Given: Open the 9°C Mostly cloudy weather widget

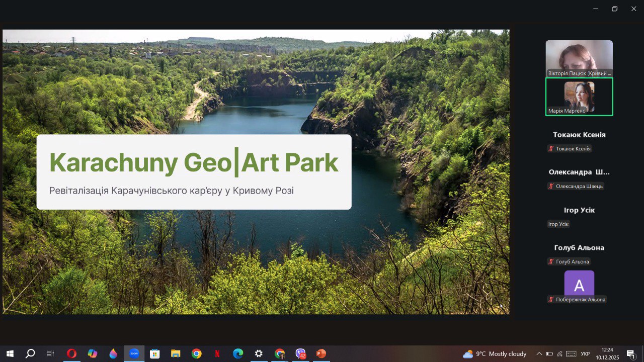Looking at the screenshot, I should [x=495, y=353].
